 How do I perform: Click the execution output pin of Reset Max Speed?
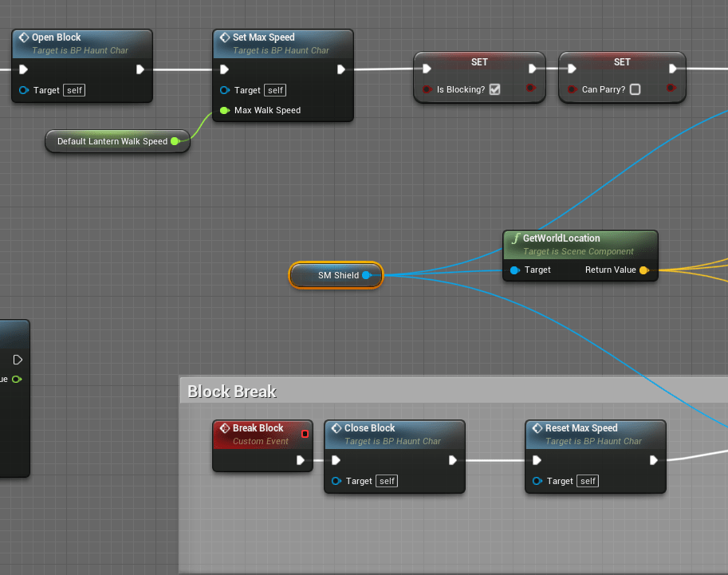(x=654, y=460)
